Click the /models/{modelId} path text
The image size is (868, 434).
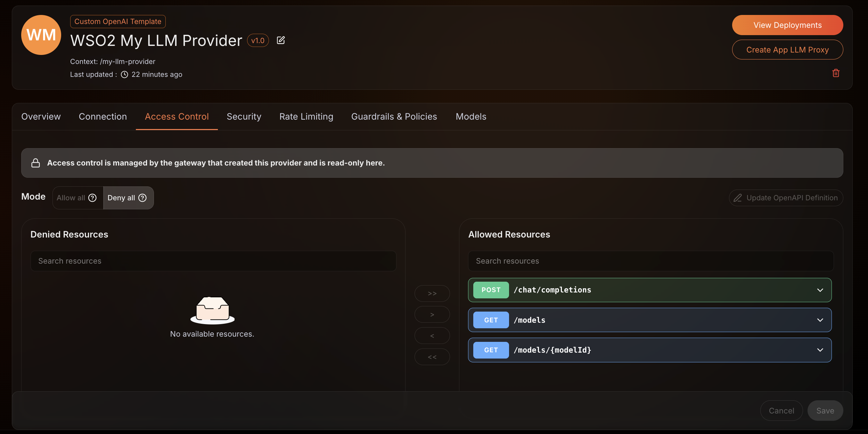point(552,350)
